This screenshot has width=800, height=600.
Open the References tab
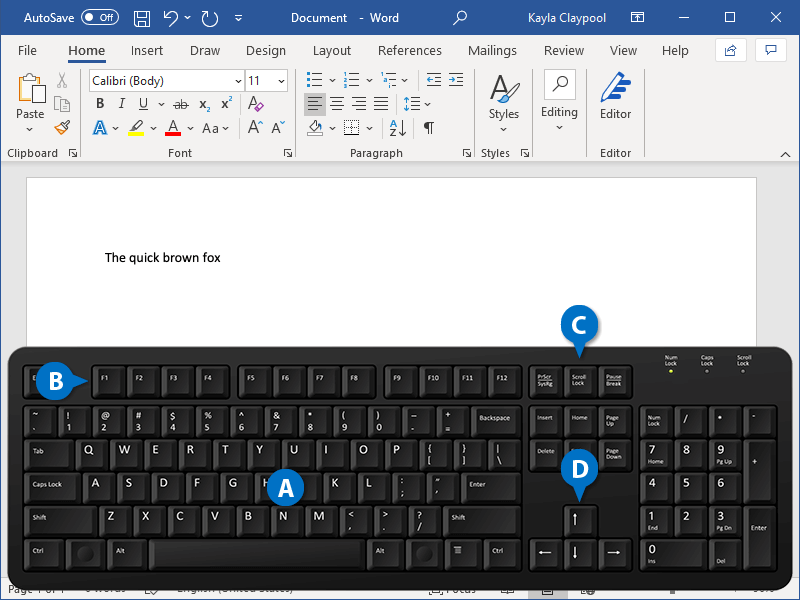pyautogui.click(x=409, y=51)
